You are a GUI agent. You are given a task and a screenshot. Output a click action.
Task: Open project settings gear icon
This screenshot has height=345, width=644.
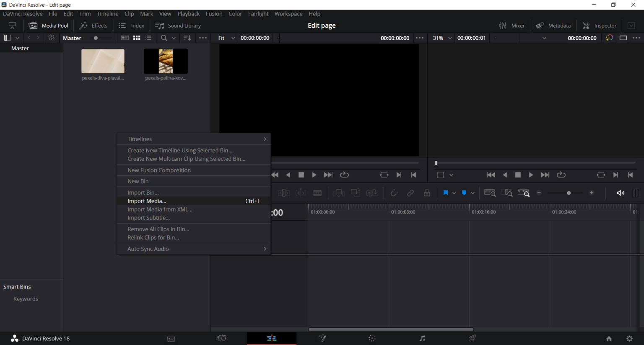(629, 338)
